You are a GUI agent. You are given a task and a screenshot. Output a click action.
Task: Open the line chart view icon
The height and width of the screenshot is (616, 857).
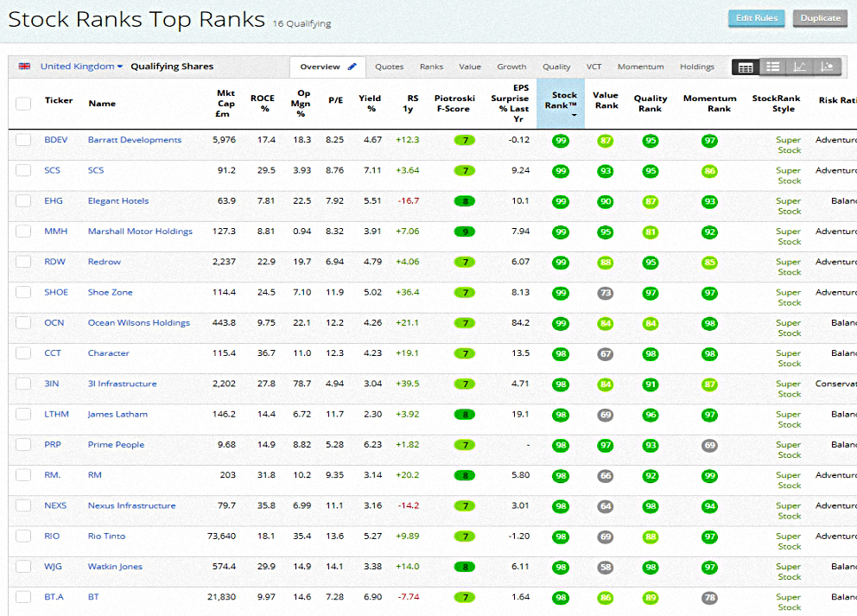pyautogui.click(x=800, y=67)
